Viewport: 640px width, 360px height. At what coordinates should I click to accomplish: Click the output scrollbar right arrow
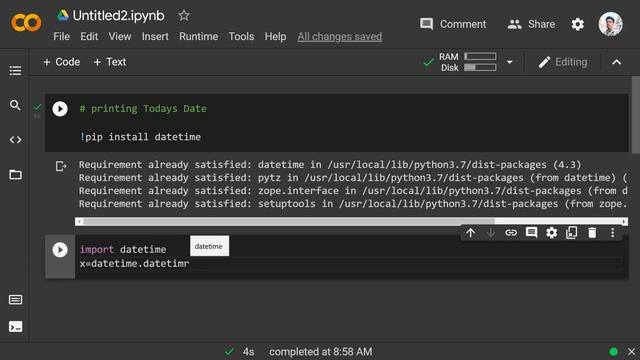(x=624, y=221)
